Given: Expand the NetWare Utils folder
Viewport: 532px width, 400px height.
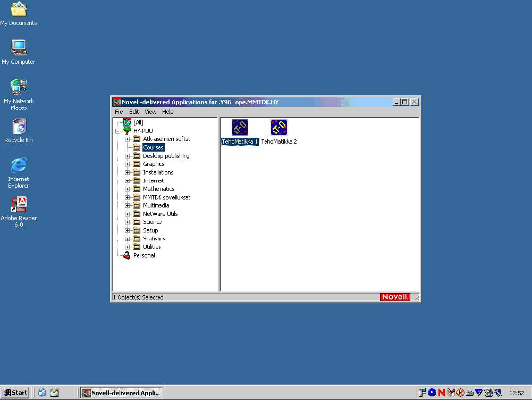Looking at the screenshot, I should click(x=127, y=214).
